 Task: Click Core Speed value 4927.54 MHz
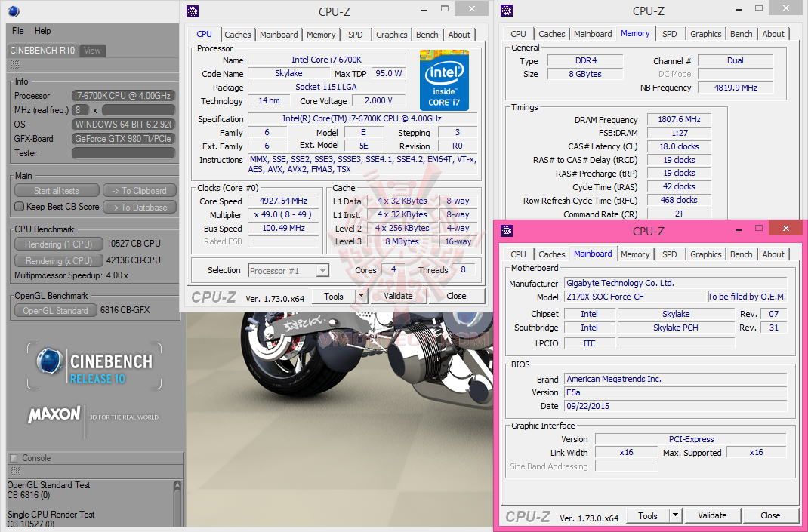click(x=283, y=201)
